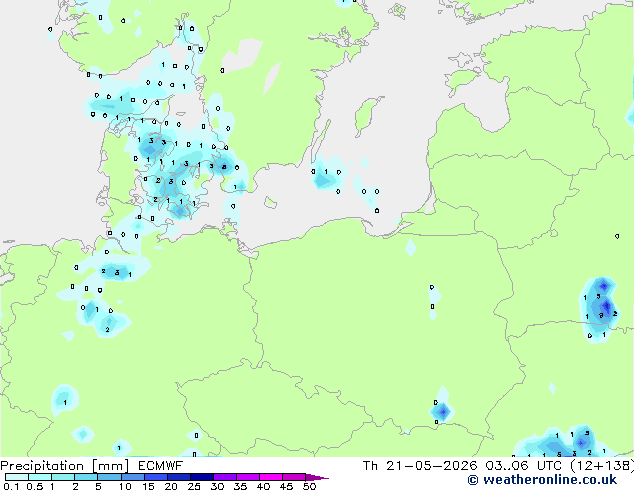The image size is (634, 490).
Task: Click the 'Precipitation' label text
Action: [x=42, y=466]
